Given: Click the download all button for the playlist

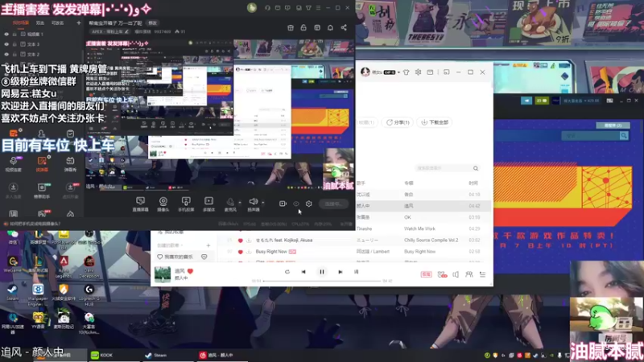Looking at the screenshot, I should click(x=435, y=122).
